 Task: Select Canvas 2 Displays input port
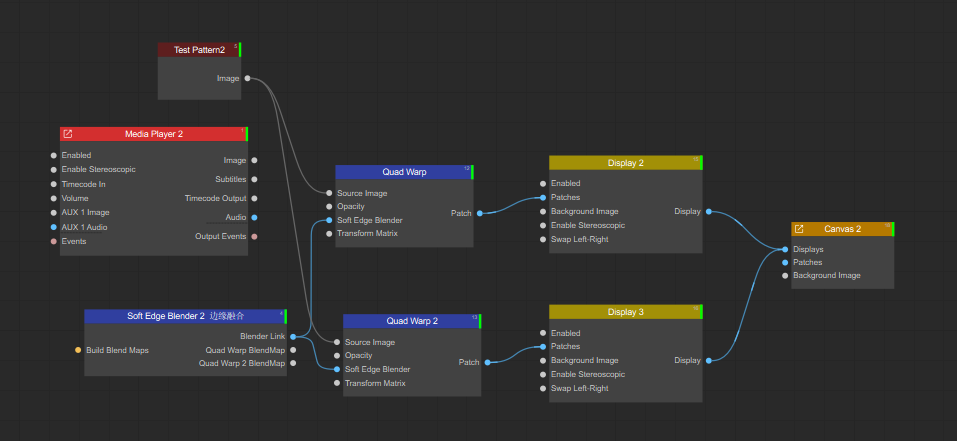click(x=785, y=249)
